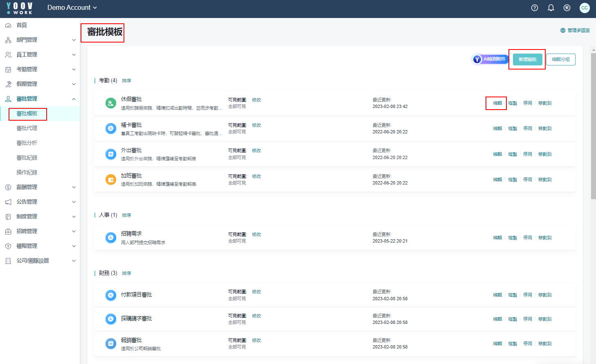Select 審批代理 in the sidebar
The height and width of the screenshot is (364, 596).
(x=27, y=128)
